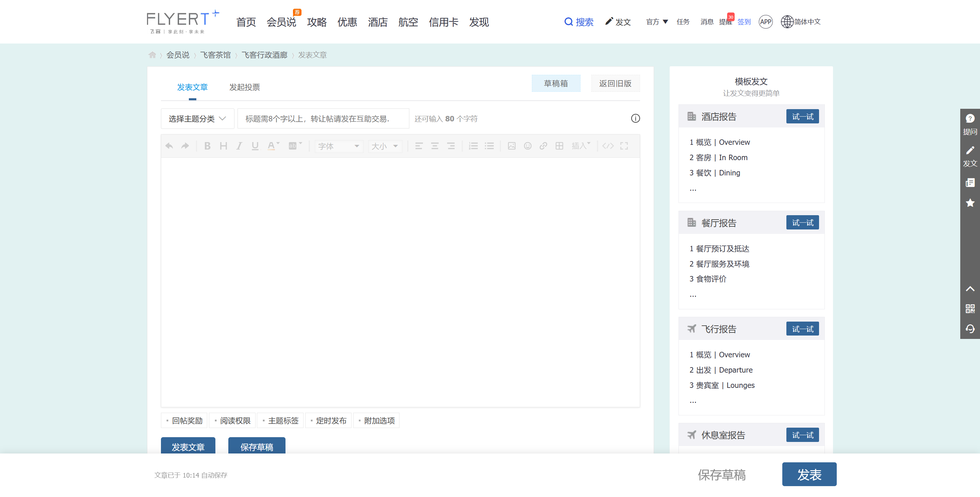This screenshot has width=980, height=497.
Task: Open the text background color picker
Action: 295,146
